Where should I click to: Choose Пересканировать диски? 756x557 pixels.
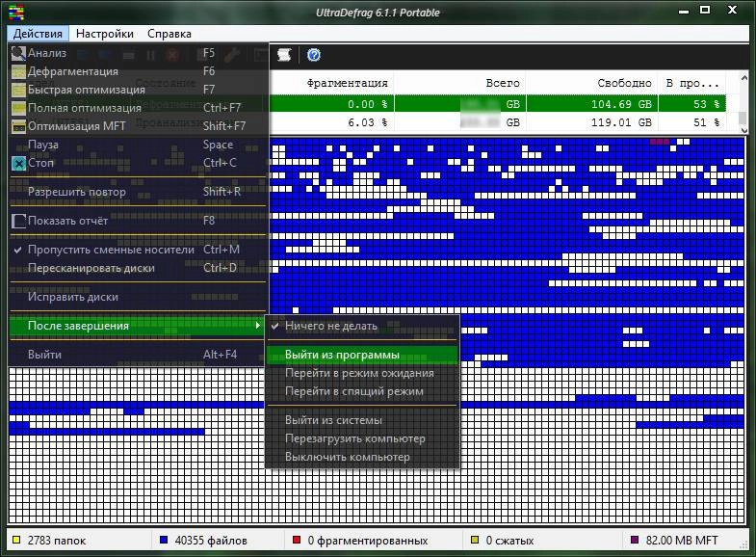[138, 268]
